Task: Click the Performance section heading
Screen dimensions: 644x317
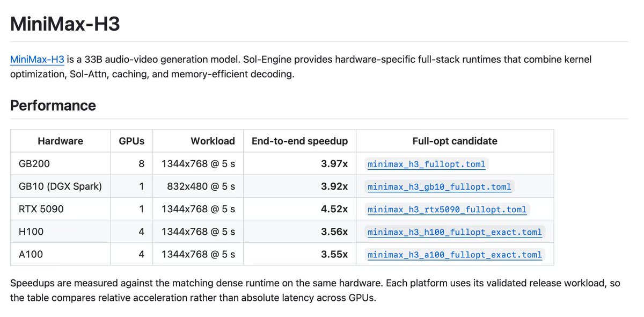Action: click(x=53, y=105)
